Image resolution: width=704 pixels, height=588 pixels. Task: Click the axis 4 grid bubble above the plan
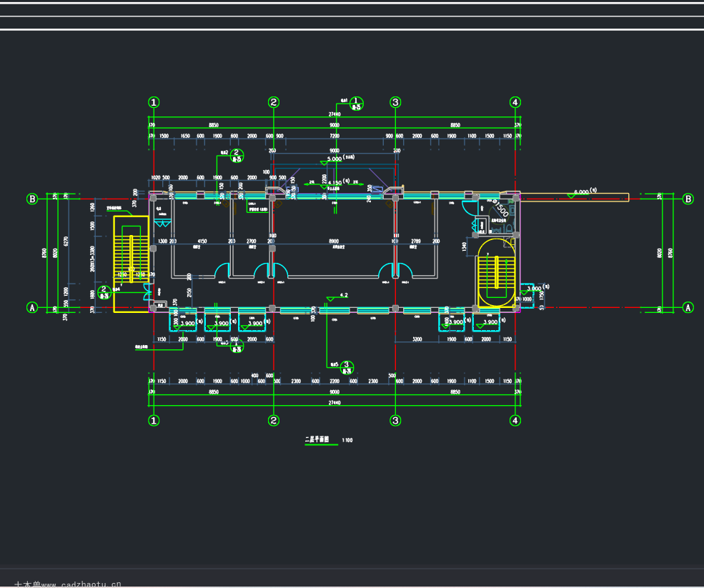pos(515,102)
